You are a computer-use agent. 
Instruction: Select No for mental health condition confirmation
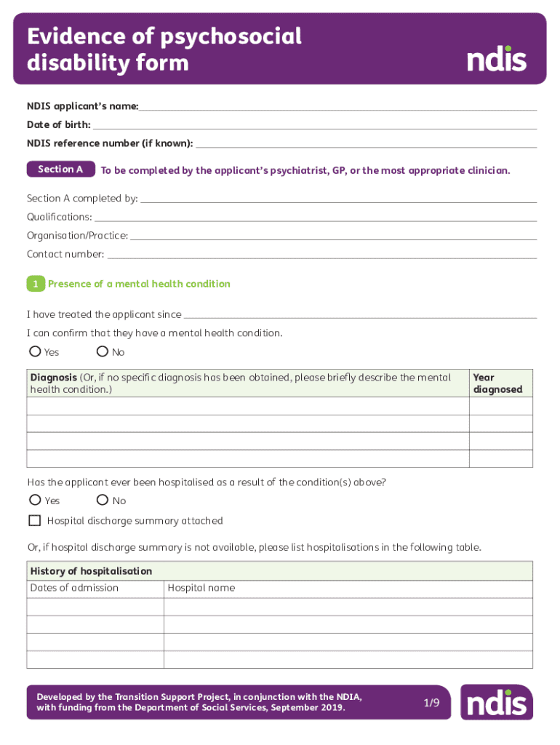click(103, 352)
